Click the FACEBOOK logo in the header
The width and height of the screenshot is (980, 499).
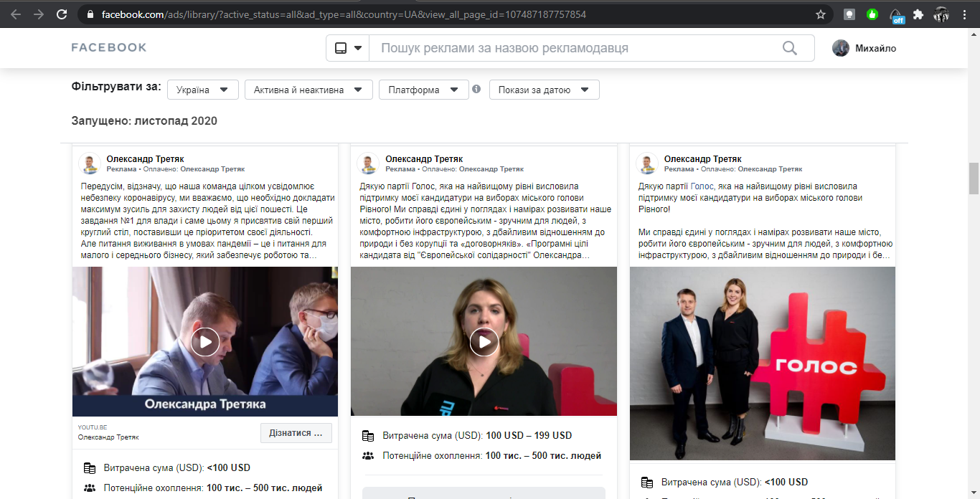109,48
